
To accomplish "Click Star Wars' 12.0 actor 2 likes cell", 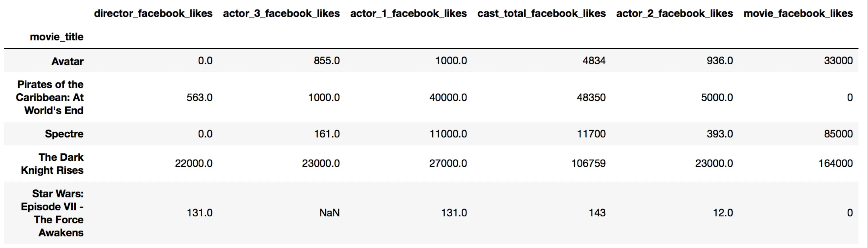I will coord(722,213).
